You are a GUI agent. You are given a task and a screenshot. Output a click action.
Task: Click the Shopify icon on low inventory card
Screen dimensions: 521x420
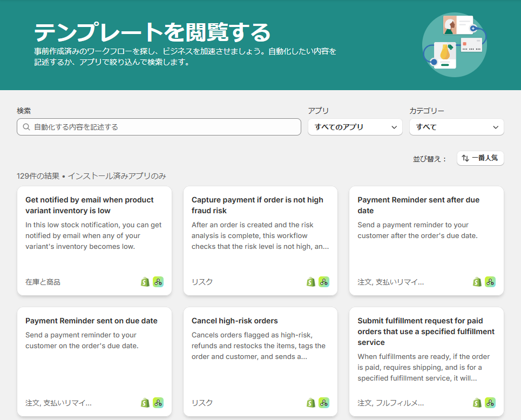145,282
